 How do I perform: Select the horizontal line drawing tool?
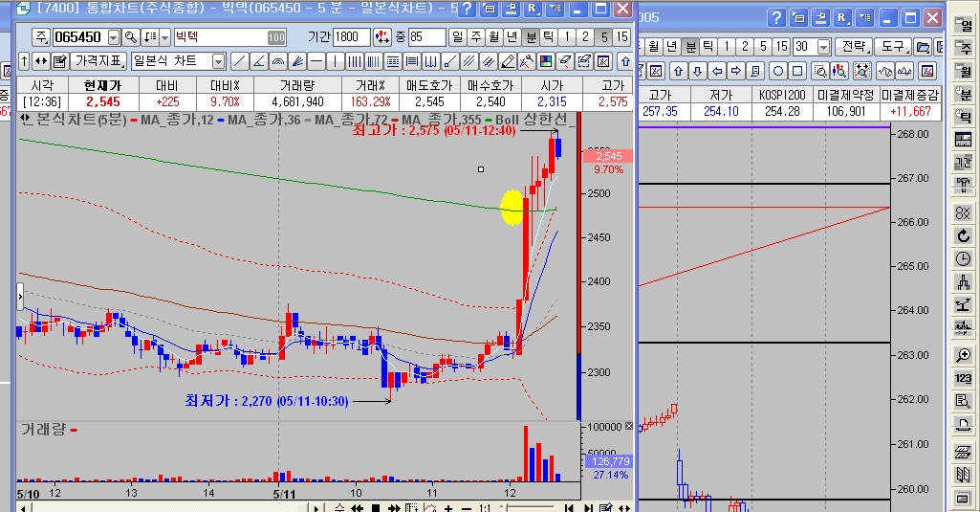click(x=316, y=61)
